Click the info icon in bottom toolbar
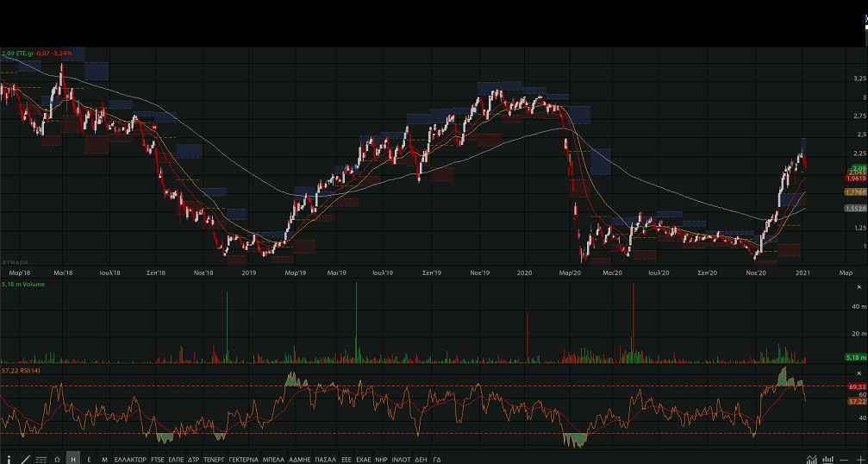The image size is (868, 464). [9, 460]
